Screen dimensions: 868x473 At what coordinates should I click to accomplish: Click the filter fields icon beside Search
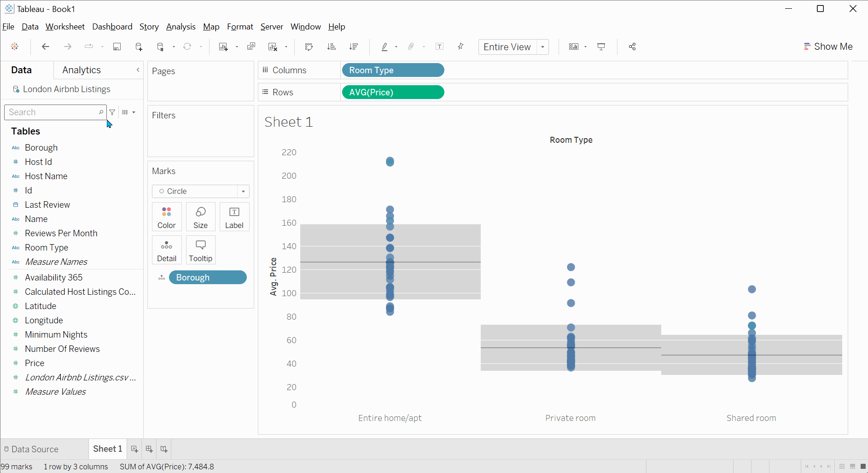pyautogui.click(x=112, y=112)
